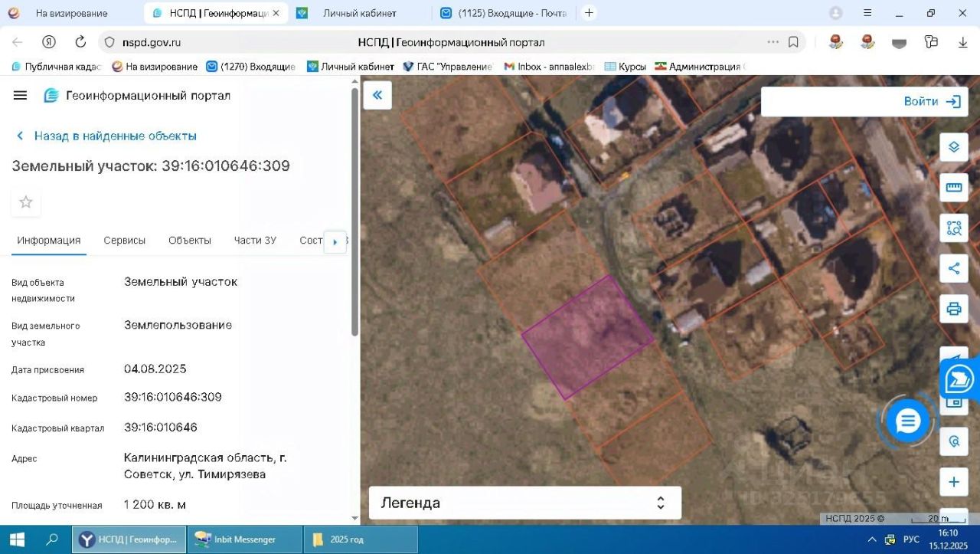Image resolution: width=980 pixels, height=554 pixels.
Task: Add the land plot to favorites star
Action: coord(26,202)
